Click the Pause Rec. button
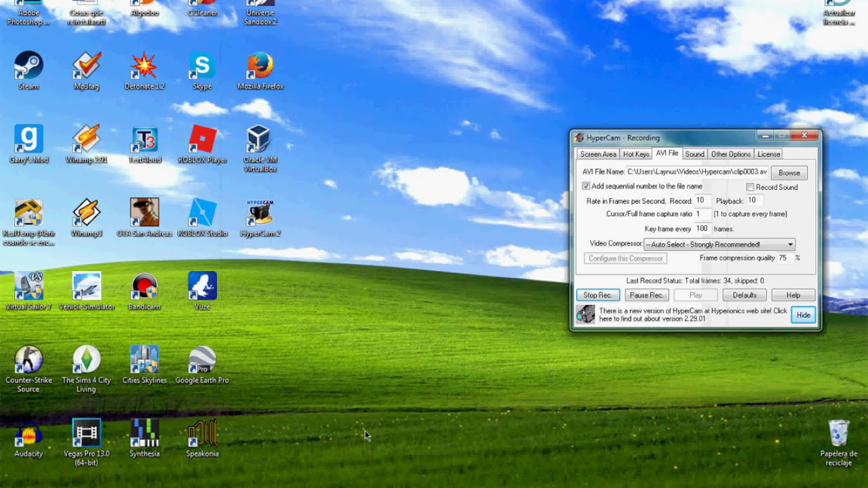Viewport: 868px width, 488px height. point(647,296)
